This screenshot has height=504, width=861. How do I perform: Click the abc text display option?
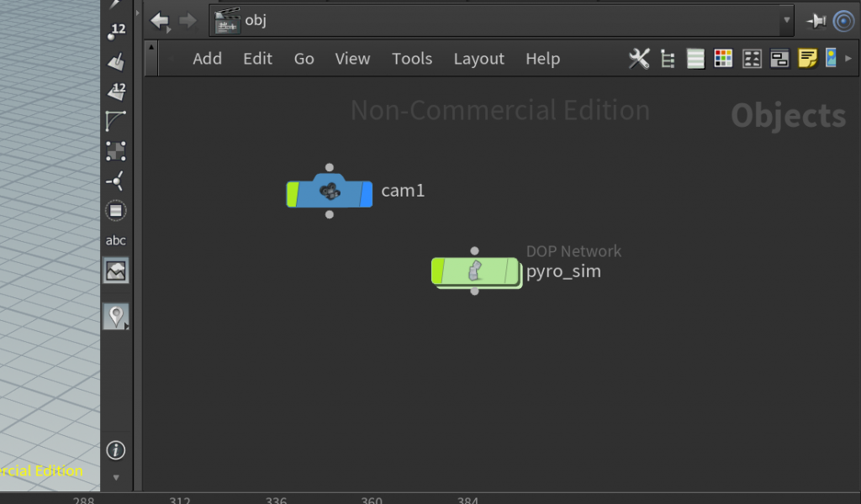point(116,240)
